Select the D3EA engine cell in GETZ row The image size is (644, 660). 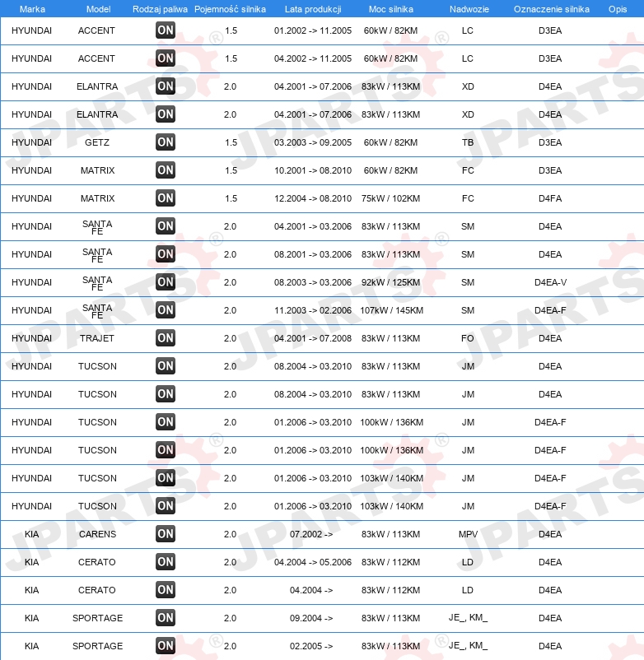click(x=550, y=142)
